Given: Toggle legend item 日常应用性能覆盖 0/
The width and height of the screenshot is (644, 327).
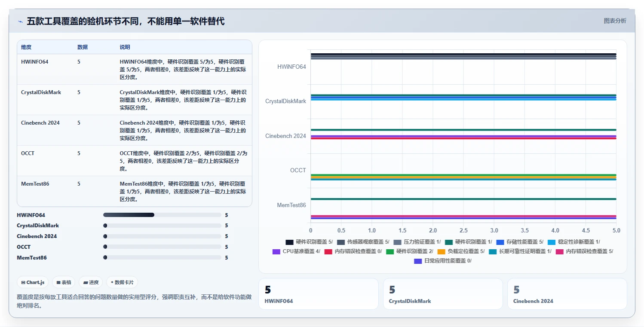Looking at the screenshot, I should (443, 261).
